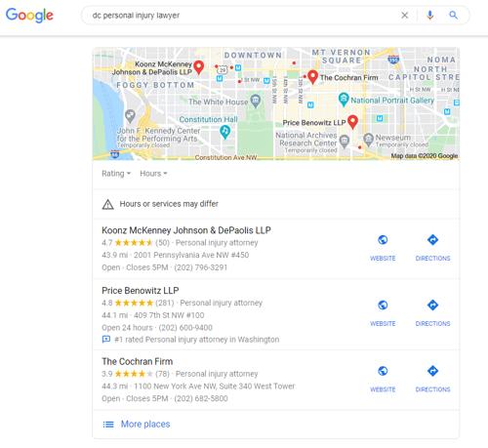Open More places list link
The height and width of the screenshot is (448, 488).
(145, 424)
